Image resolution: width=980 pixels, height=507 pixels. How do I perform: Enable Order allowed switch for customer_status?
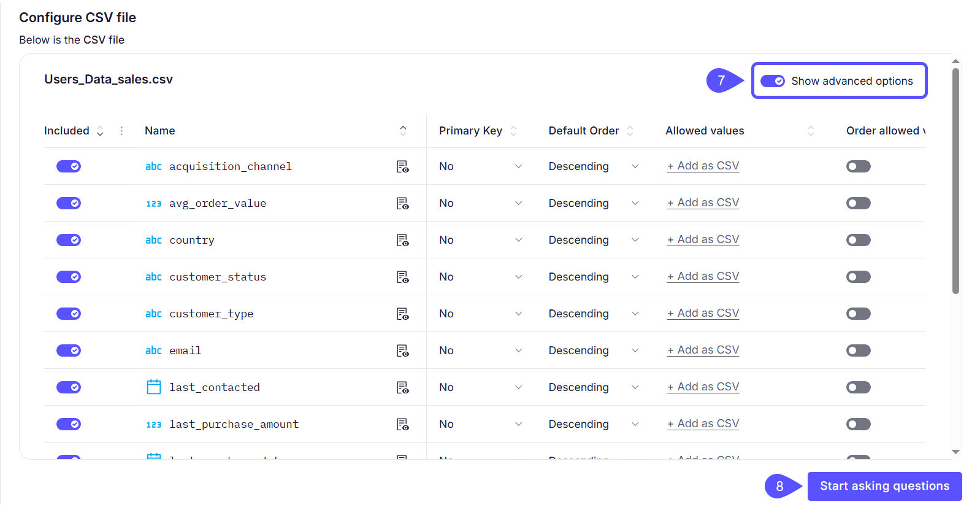[x=859, y=277]
